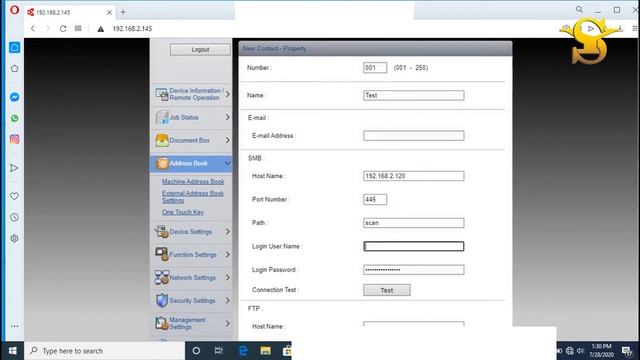Click the SMB Host Name field
This screenshot has height=360, width=640.
(413, 176)
